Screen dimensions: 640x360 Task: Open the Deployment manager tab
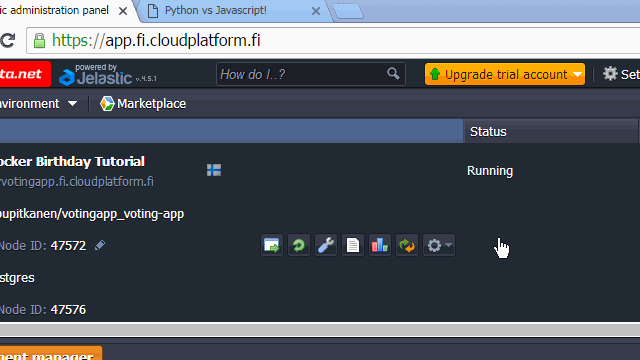(50, 353)
